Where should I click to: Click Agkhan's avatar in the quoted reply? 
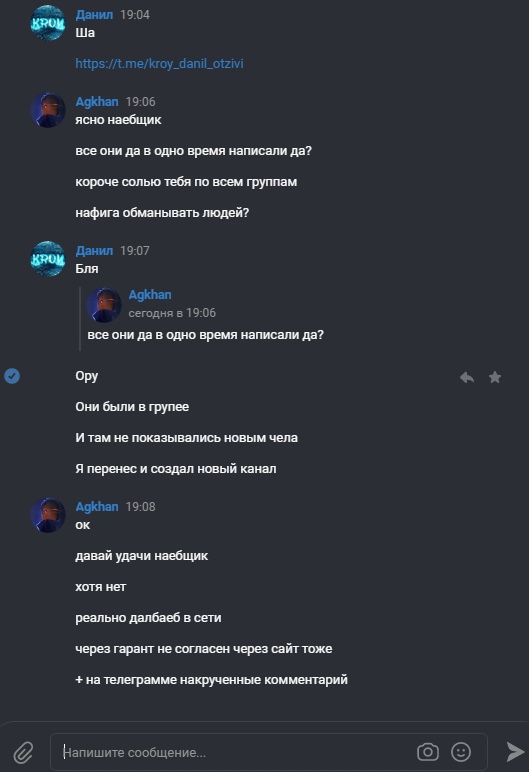[104, 305]
